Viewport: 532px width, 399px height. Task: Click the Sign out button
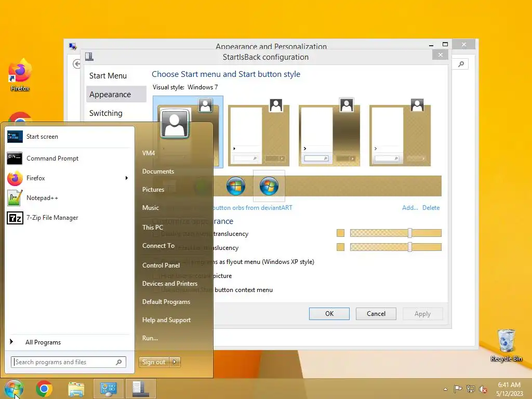pos(154,362)
